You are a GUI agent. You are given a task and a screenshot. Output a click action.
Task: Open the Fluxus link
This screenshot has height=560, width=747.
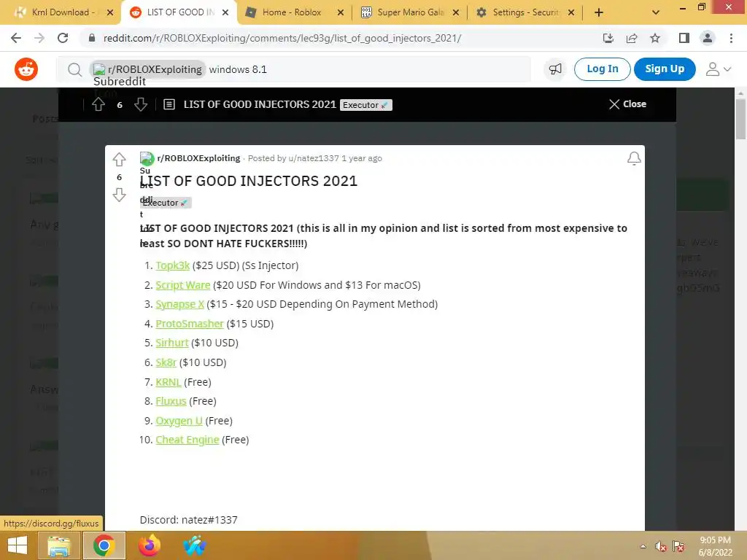(x=171, y=401)
